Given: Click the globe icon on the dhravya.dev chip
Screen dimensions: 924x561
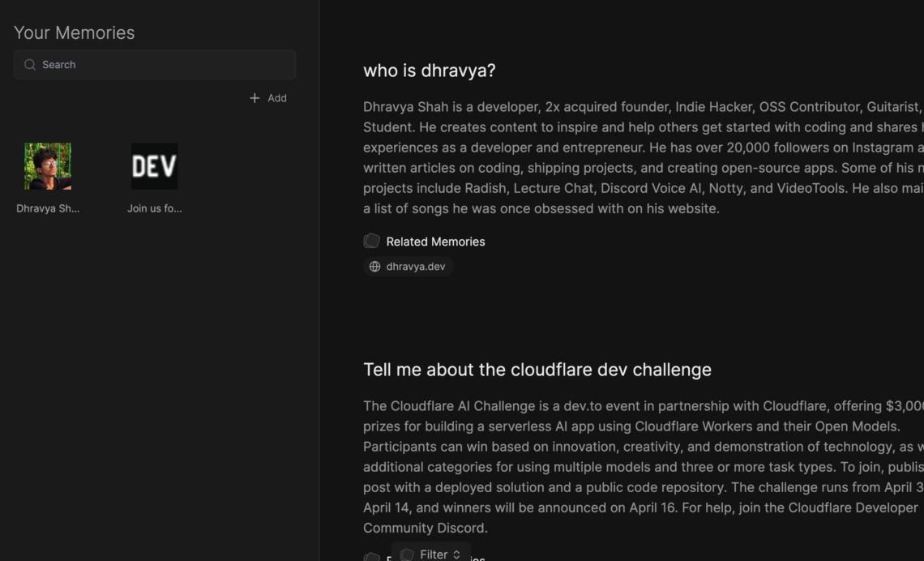Looking at the screenshot, I should [374, 267].
